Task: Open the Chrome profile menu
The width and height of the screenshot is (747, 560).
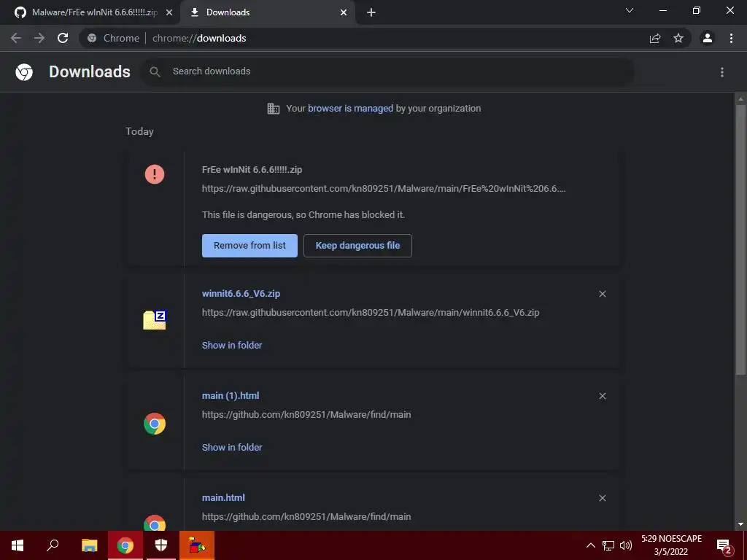Action: [x=708, y=38]
